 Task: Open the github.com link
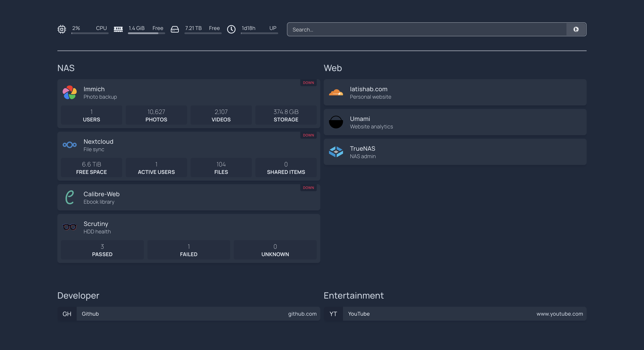click(x=303, y=314)
